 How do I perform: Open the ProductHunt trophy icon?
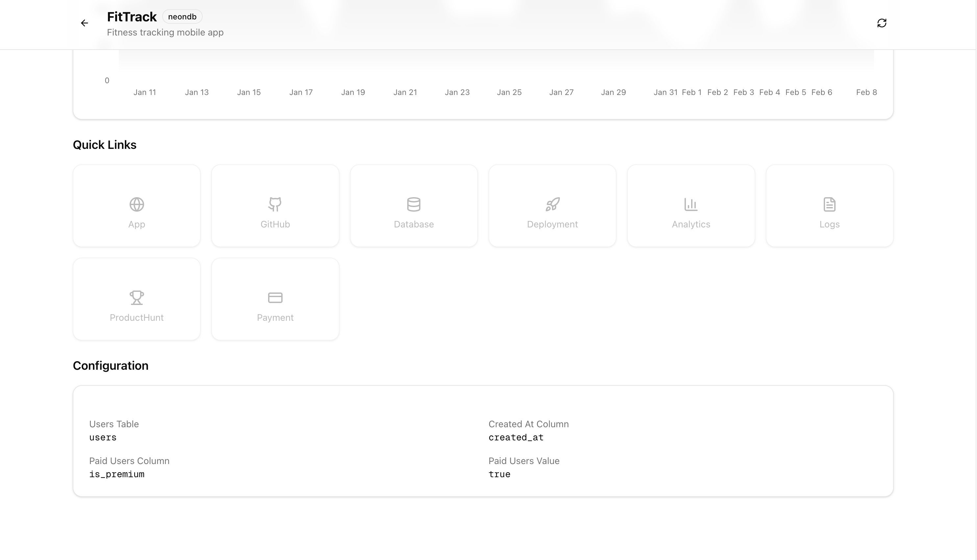click(137, 297)
